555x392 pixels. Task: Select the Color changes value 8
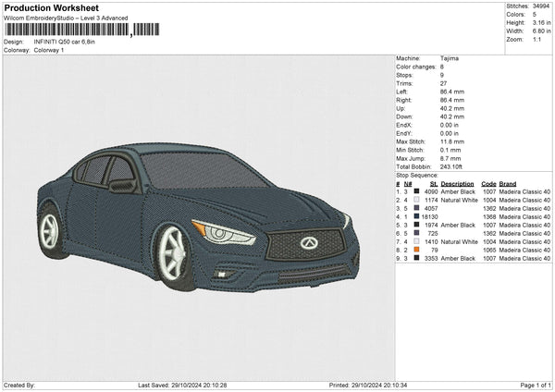coord(442,67)
